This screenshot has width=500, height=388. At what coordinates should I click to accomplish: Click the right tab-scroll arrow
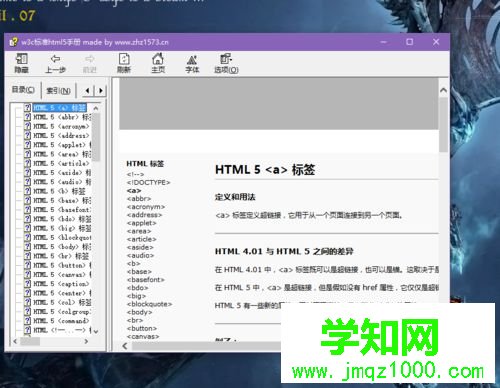point(101,90)
